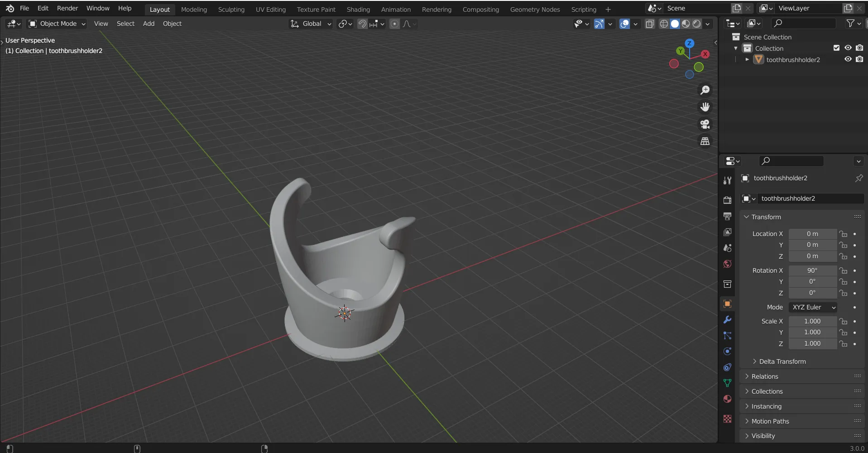Open the Material properties tab icon
Image resolution: width=868 pixels, height=453 pixels.
coord(727,399)
